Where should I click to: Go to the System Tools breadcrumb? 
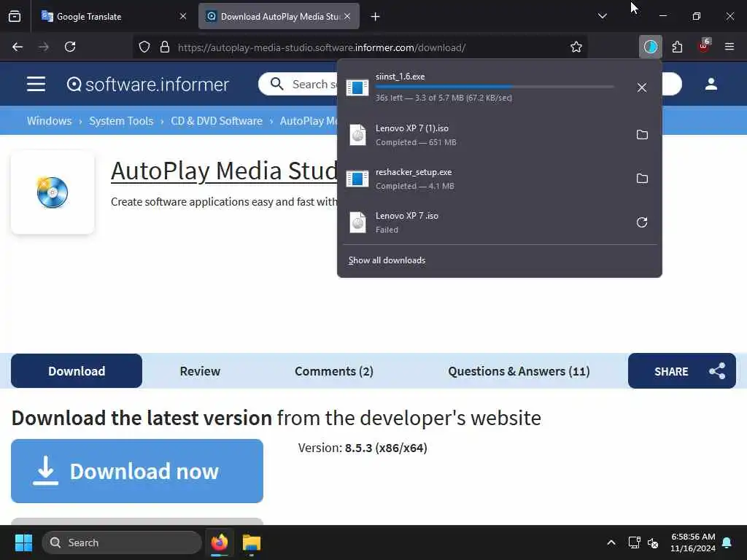(x=121, y=121)
